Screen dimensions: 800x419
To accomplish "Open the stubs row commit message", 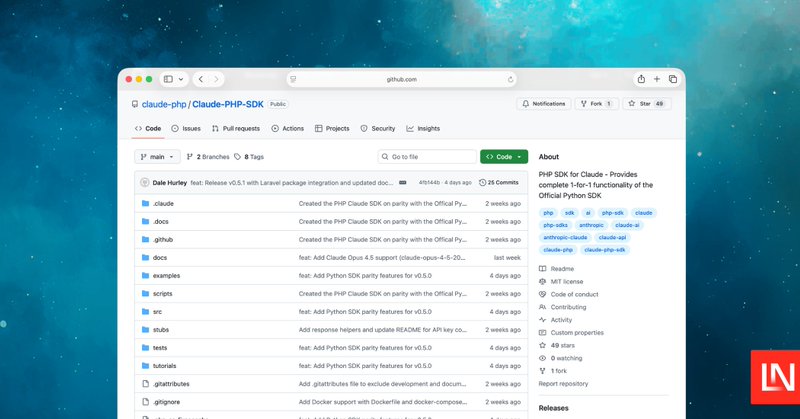I will (x=383, y=330).
